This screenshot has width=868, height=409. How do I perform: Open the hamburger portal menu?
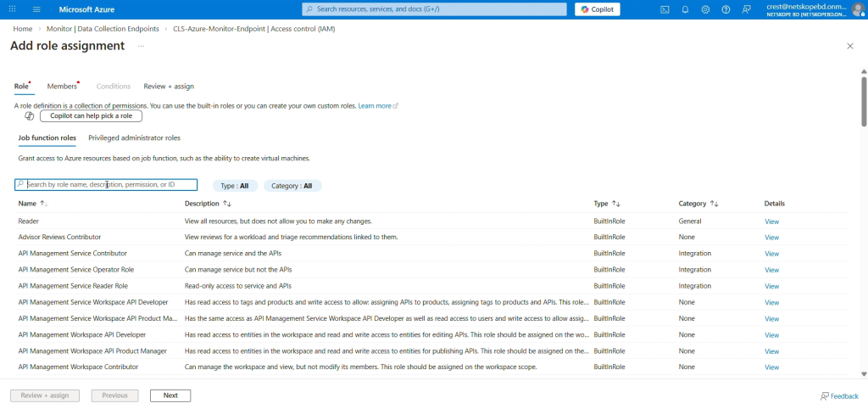(36, 9)
